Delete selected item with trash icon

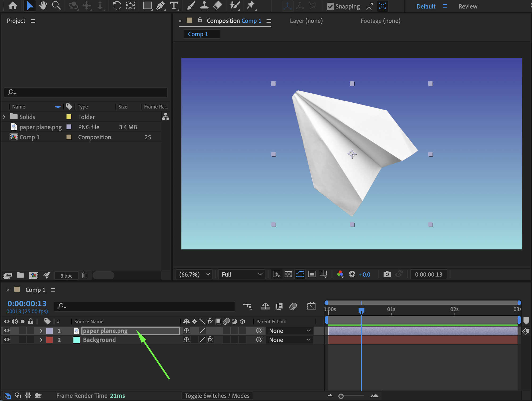coord(85,275)
